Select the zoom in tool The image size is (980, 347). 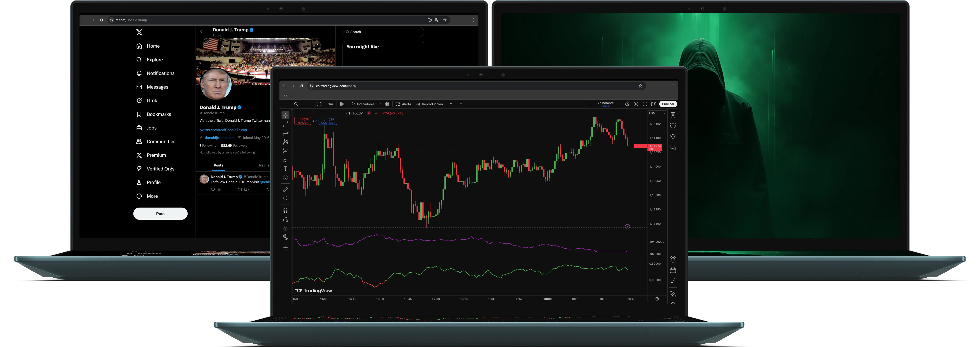point(285,198)
